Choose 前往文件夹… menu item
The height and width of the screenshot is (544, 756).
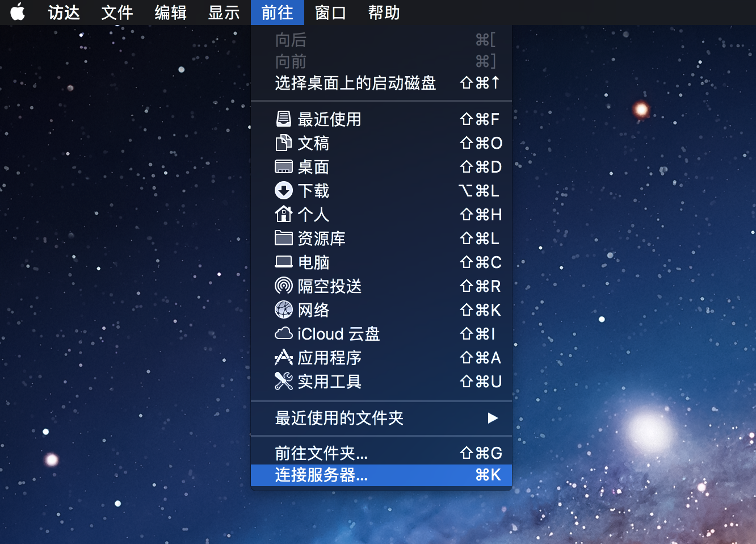(x=381, y=453)
